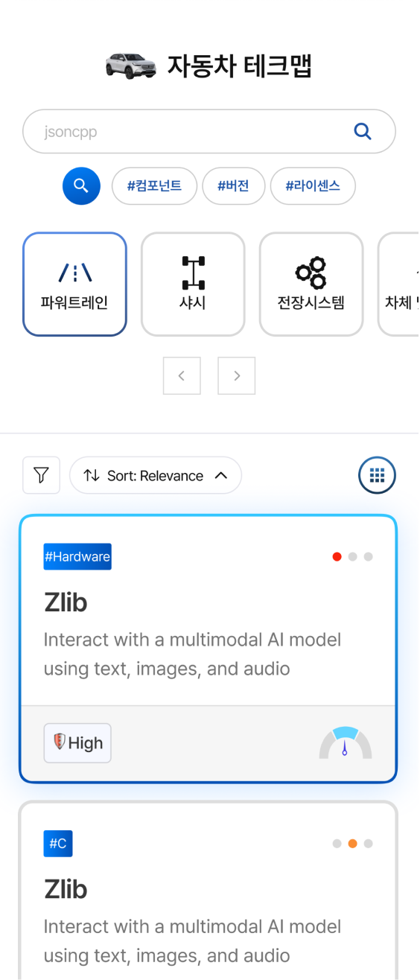Go to next categories with right arrow
420x980 pixels.
[x=237, y=376]
